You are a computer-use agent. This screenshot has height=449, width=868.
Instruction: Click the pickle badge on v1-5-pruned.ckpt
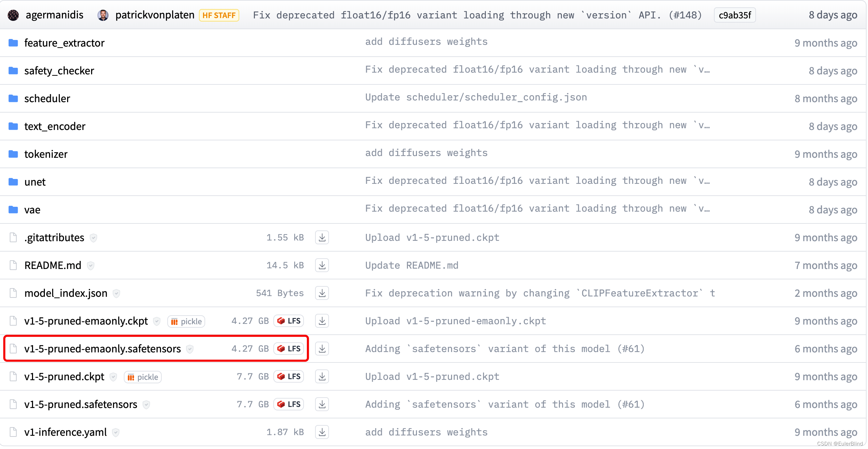point(143,377)
